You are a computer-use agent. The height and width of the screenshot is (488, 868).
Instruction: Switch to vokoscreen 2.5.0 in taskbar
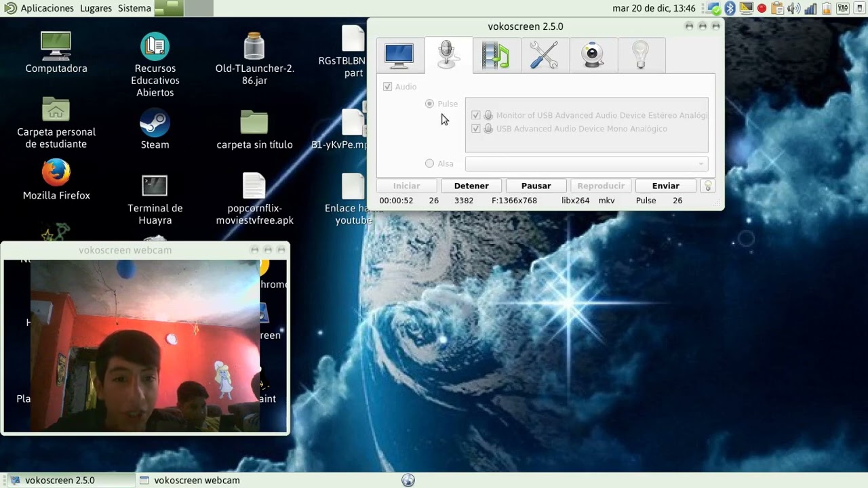pos(68,480)
